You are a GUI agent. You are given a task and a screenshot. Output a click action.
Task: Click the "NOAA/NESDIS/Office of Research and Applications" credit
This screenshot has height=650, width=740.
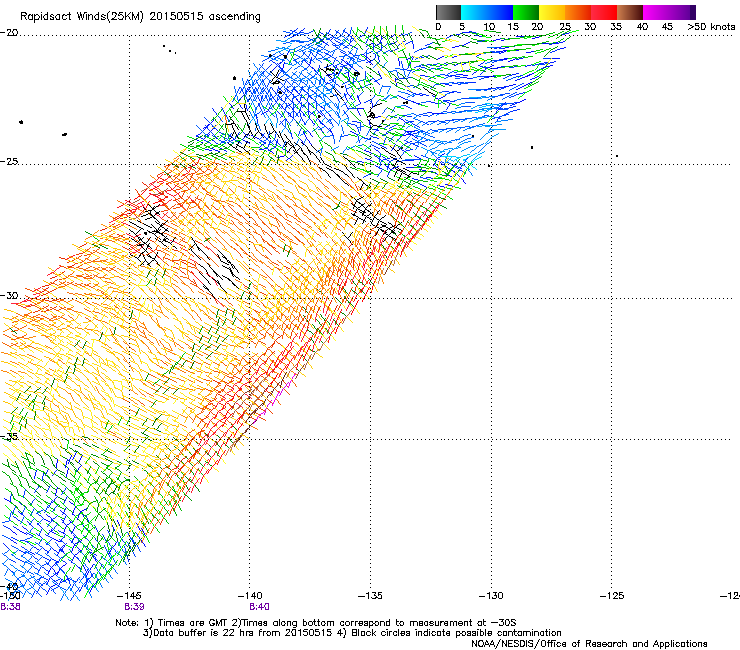coord(589,644)
